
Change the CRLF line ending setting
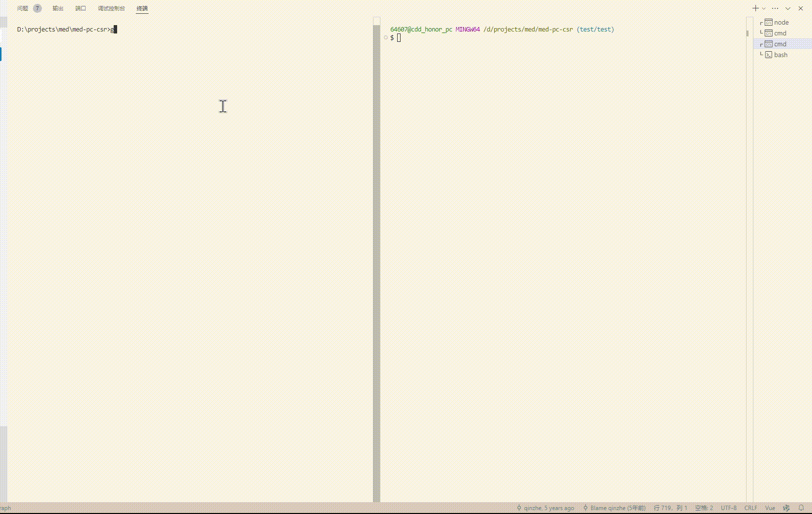coord(751,508)
